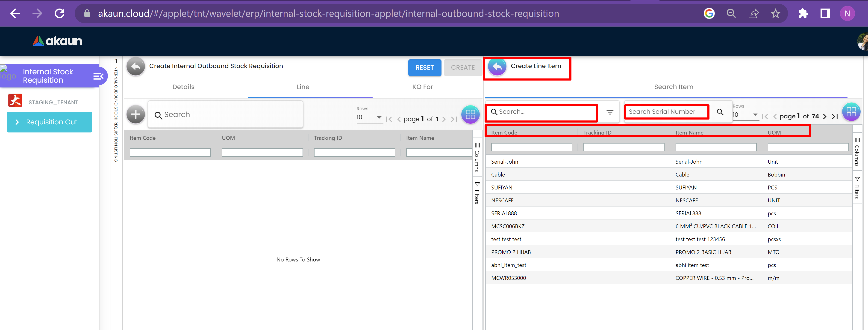
Task: Open the Rows dropdown in Search Item panel
Action: tap(745, 115)
